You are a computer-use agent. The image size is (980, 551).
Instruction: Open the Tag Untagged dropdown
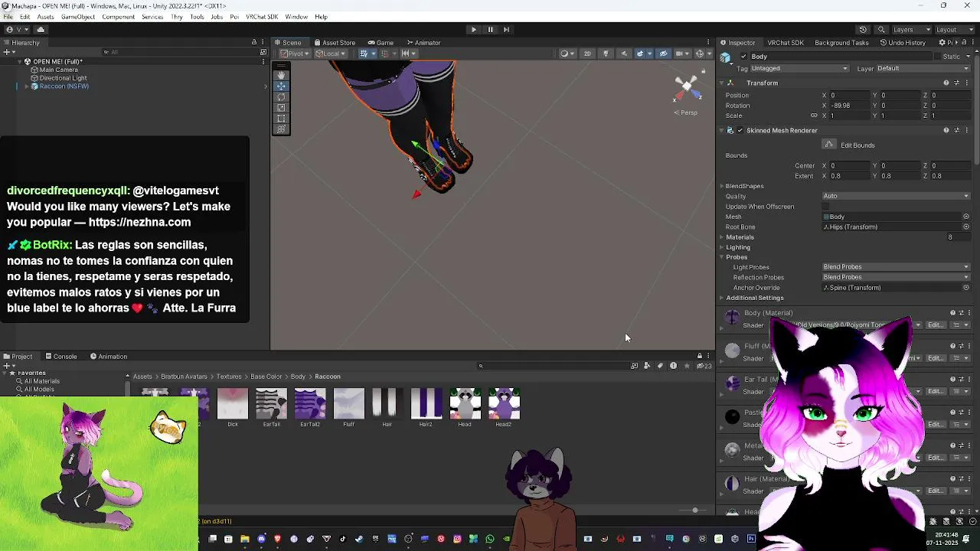[x=799, y=68]
